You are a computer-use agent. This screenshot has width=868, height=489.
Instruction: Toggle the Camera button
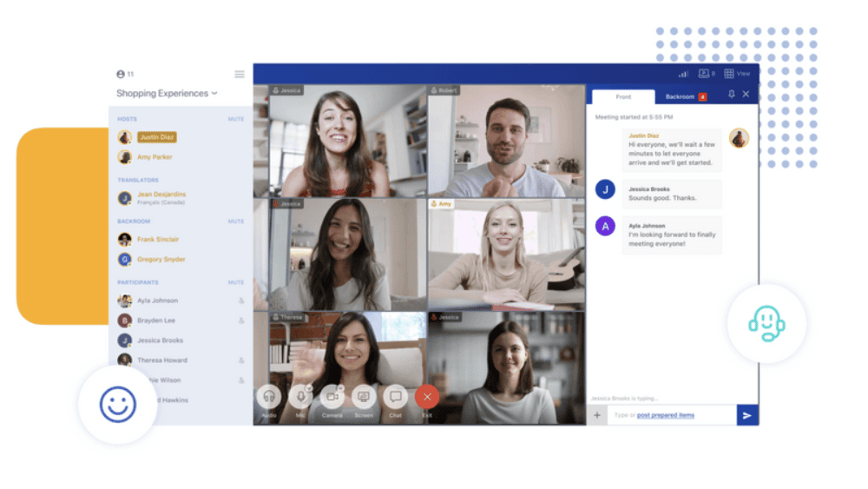tap(332, 397)
